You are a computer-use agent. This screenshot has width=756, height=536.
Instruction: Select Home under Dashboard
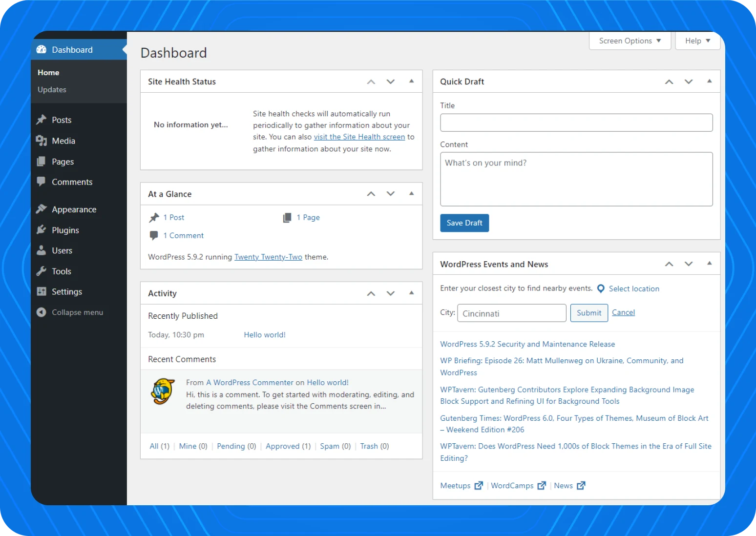[x=48, y=72]
